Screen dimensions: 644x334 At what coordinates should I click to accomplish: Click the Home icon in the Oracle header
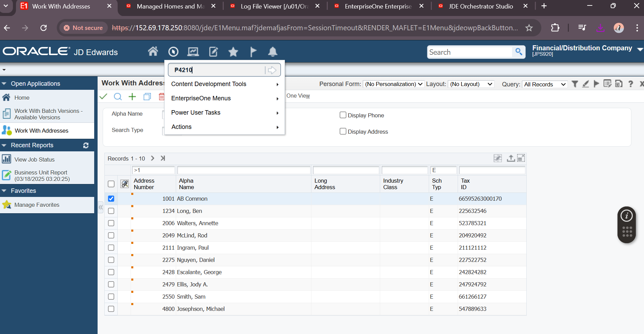153,52
